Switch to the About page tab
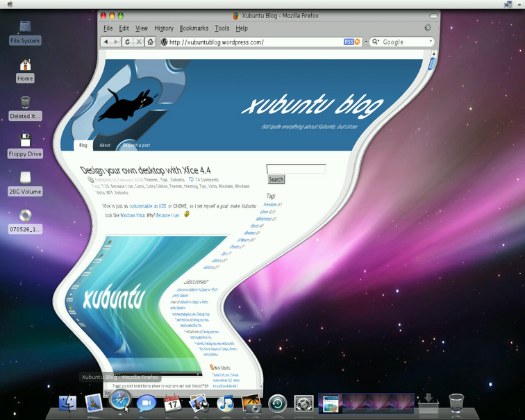525x420 pixels. click(105, 145)
